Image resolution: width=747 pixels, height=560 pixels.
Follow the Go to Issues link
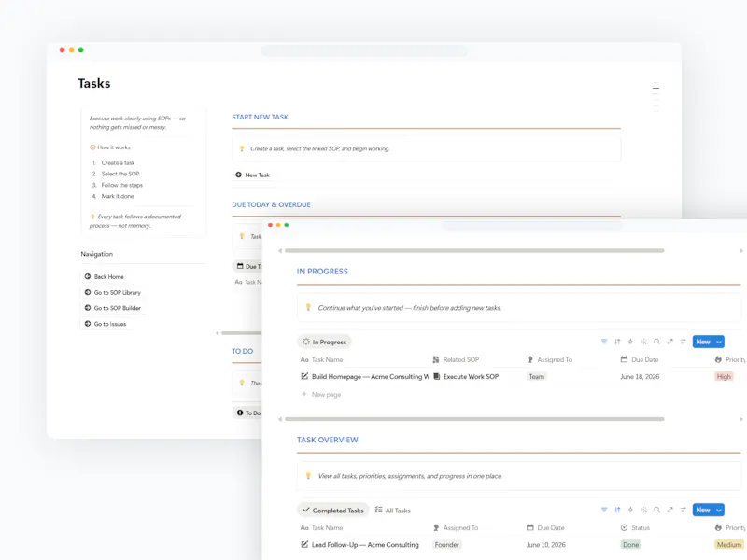pos(106,324)
